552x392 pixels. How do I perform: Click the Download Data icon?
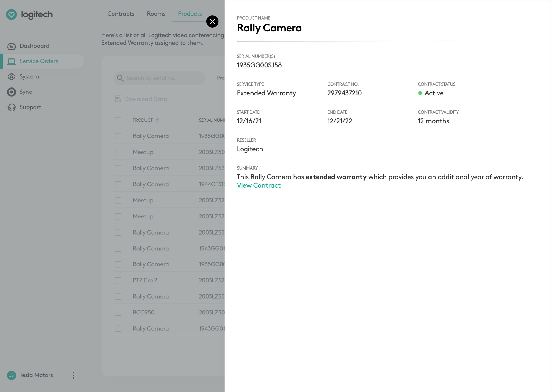(x=118, y=99)
